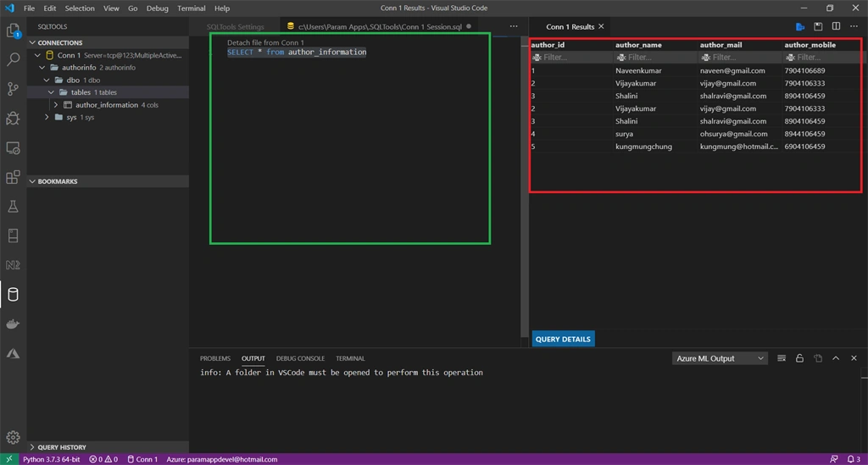Split the results editor
This screenshot has height=465, width=868.
tap(836, 26)
